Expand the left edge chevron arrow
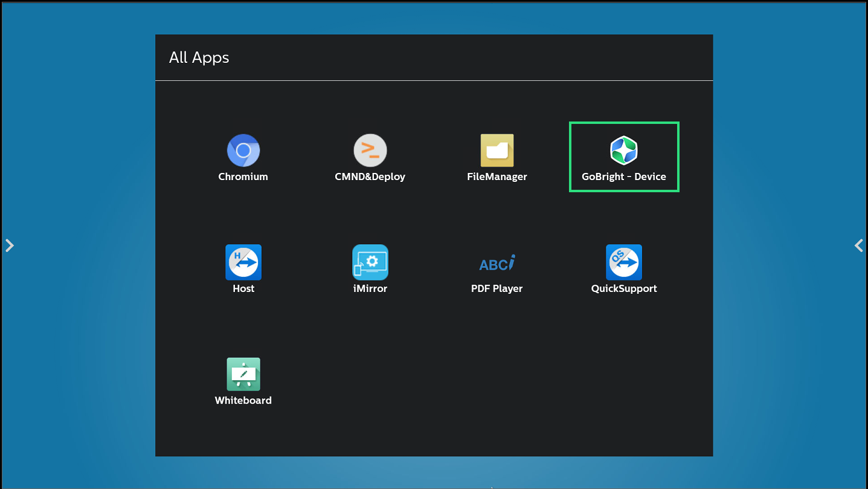Screen dimensions: 868x489 tap(9, 245)
